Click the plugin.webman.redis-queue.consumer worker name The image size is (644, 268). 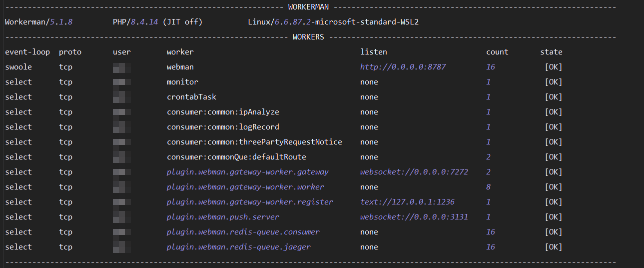(x=243, y=232)
